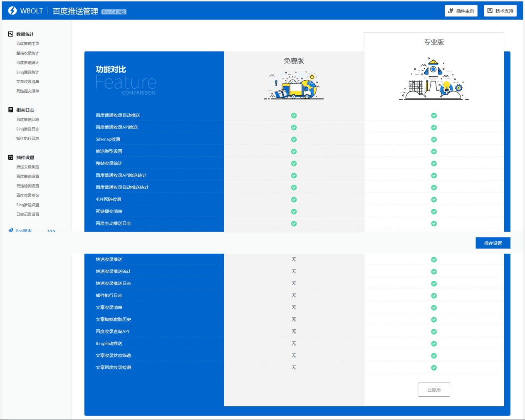Expand the Pro版本 triple chevron arrows
Screen dimensions: 525x420
[51, 231]
